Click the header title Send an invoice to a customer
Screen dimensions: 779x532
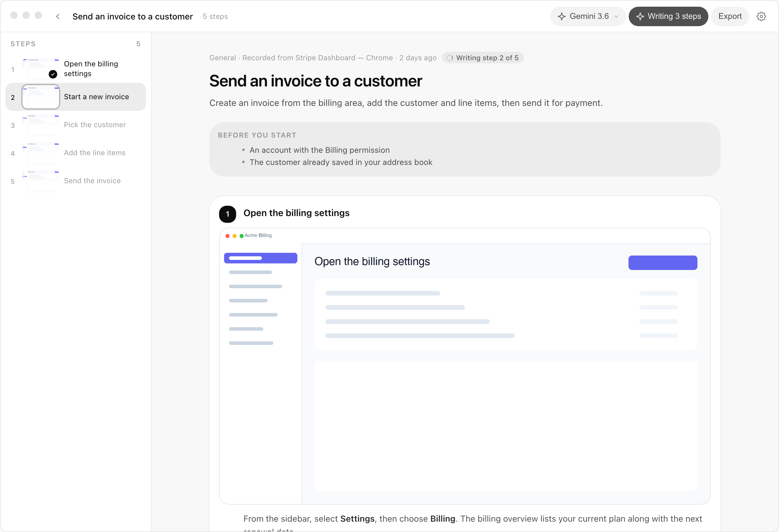tap(132, 16)
